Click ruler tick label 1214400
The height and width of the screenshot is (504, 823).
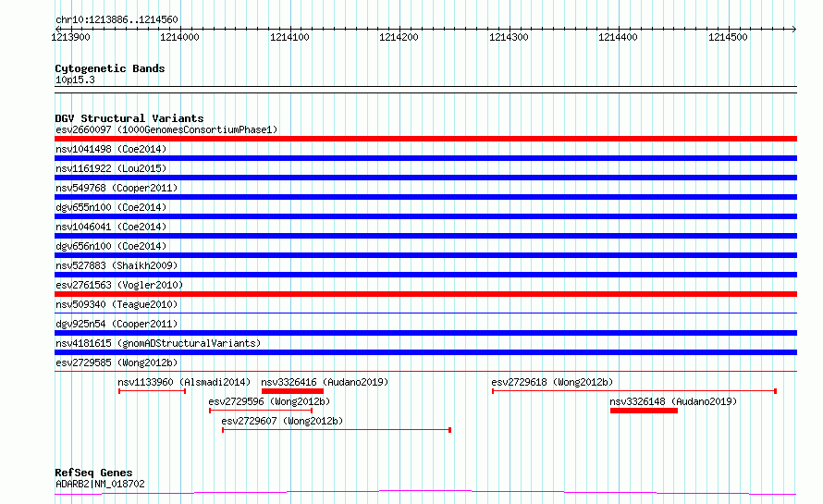[x=618, y=37]
